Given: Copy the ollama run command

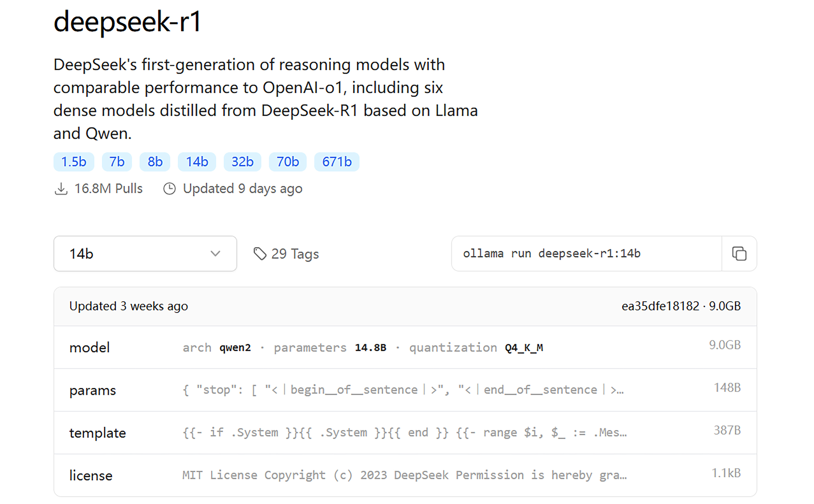Looking at the screenshot, I should click(739, 254).
